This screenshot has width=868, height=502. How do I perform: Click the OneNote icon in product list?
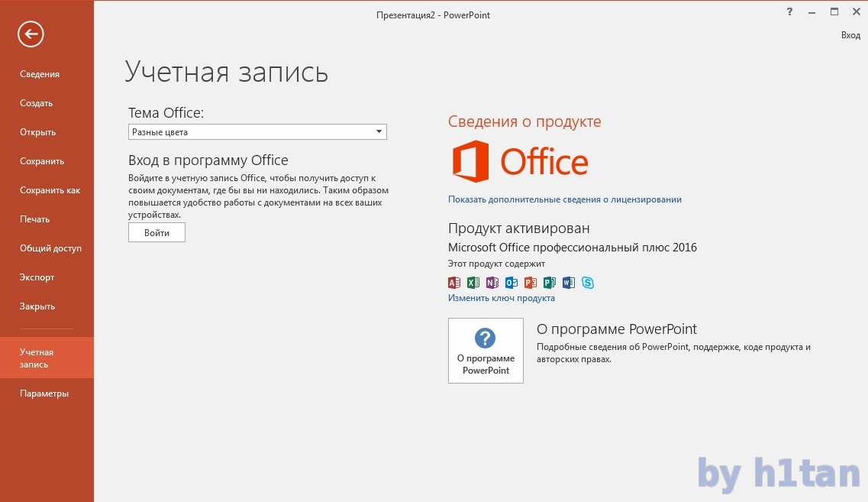pos(492,283)
